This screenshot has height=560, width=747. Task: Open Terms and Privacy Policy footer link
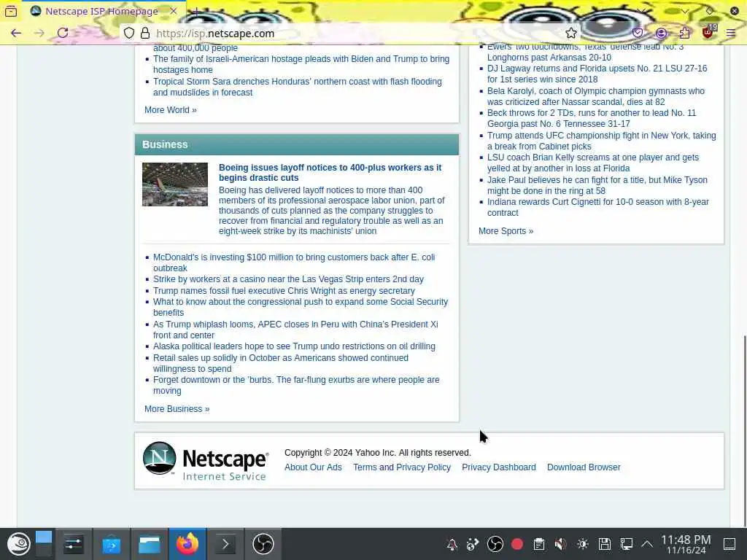[402, 467]
